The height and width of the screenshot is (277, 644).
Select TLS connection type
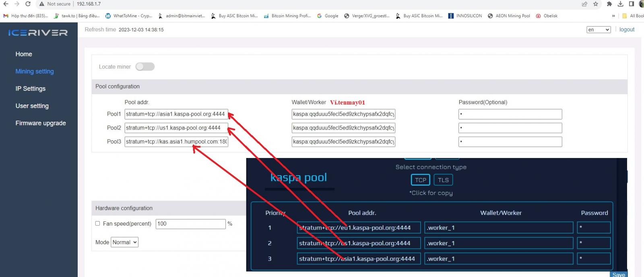tap(443, 180)
